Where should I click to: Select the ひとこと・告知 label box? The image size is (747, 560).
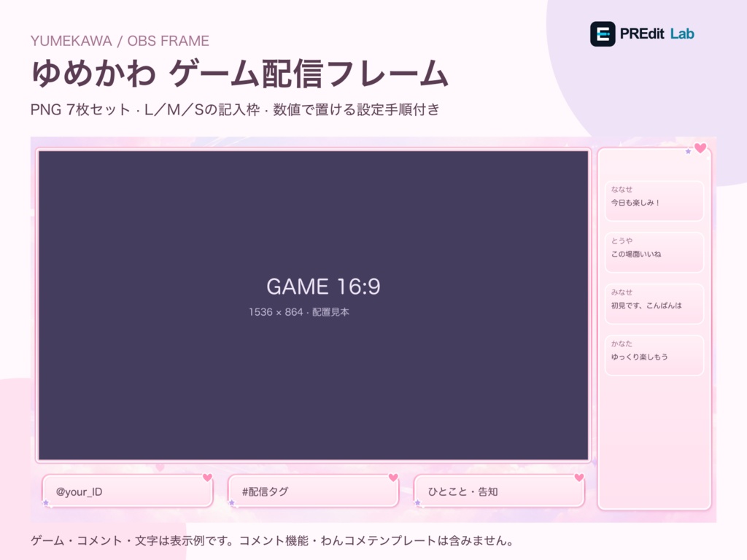(499, 491)
